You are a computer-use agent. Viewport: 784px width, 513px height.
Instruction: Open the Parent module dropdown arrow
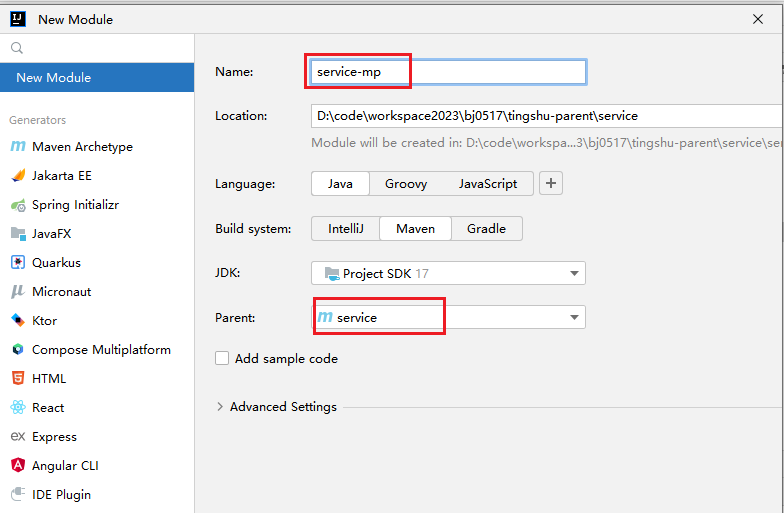pos(574,318)
